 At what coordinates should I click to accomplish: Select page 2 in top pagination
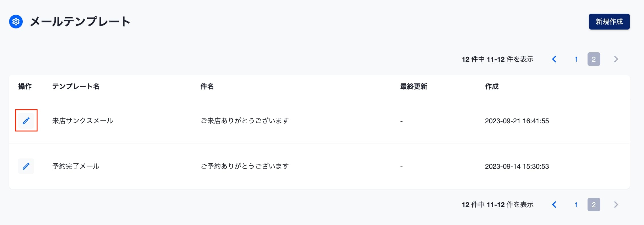pos(594,59)
